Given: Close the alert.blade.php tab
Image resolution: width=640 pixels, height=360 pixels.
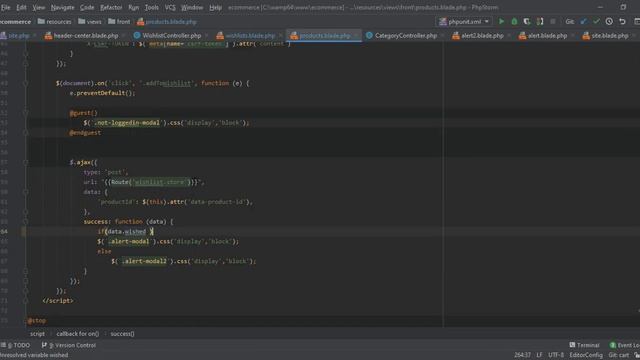Looking at the screenshot, I should (x=573, y=36).
